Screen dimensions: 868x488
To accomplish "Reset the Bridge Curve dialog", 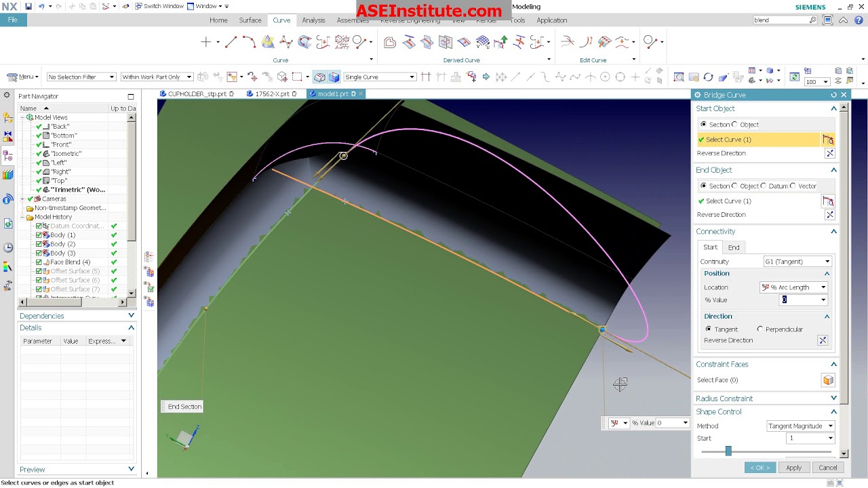I will coord(833,95).
